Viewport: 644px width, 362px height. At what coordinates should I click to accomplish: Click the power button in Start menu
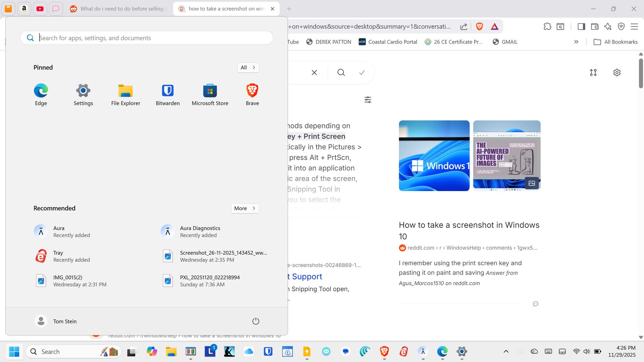tap(256, 321)
